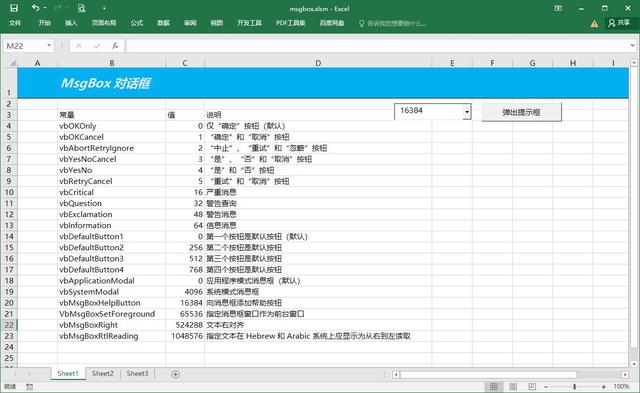Click cell containing vbDefaultButton2
The width and height of the screenshot is (640, 393).
point(111,247)
